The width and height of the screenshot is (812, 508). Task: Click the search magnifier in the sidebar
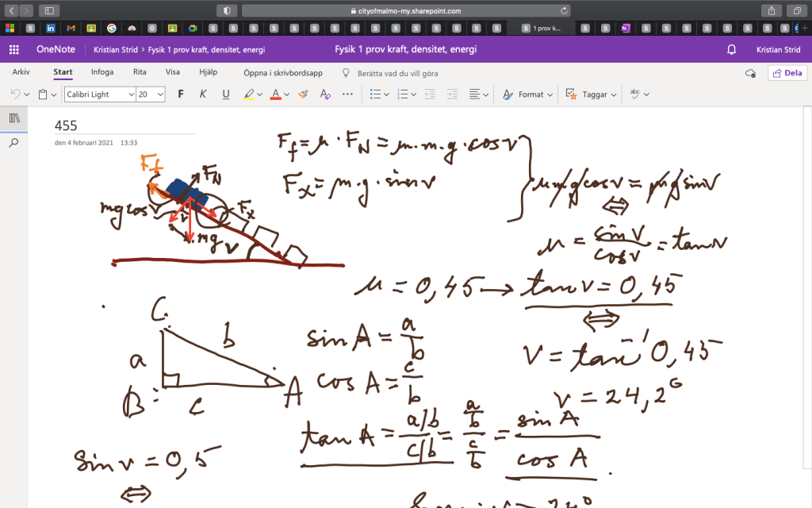tap(13, 143)
